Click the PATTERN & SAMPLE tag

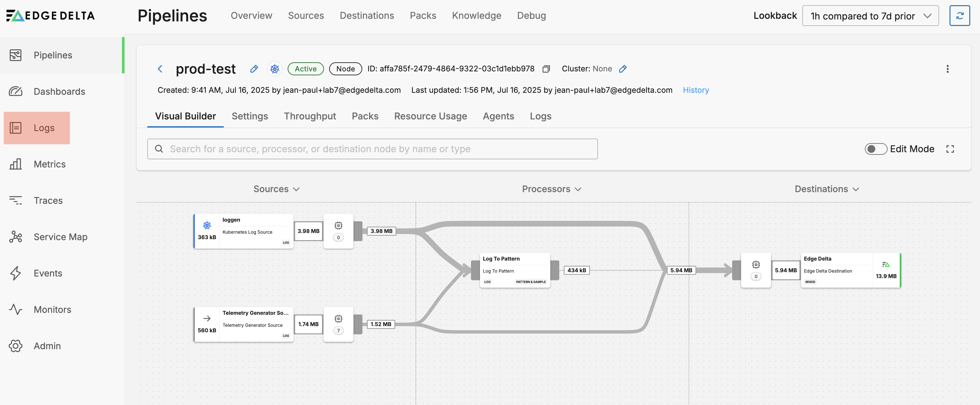pos(531,282)
